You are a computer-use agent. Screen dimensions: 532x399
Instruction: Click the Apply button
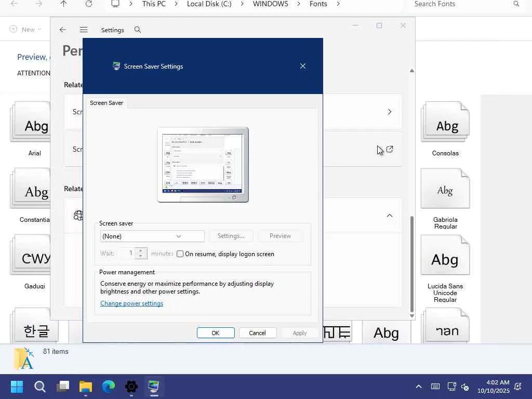coord(300,333)
